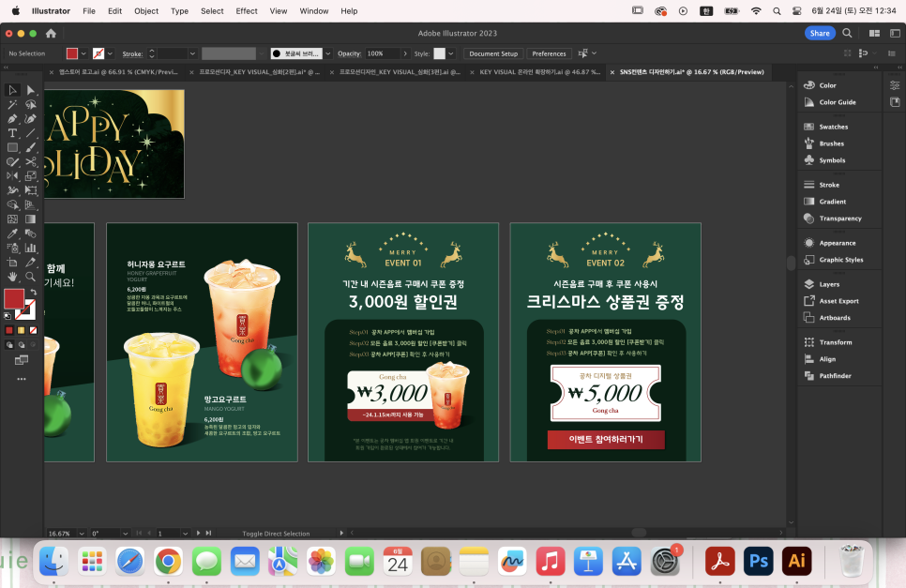Select the Hand tool
The width and height of the screenshot is (906, 588).
click(x=12, y=277)
